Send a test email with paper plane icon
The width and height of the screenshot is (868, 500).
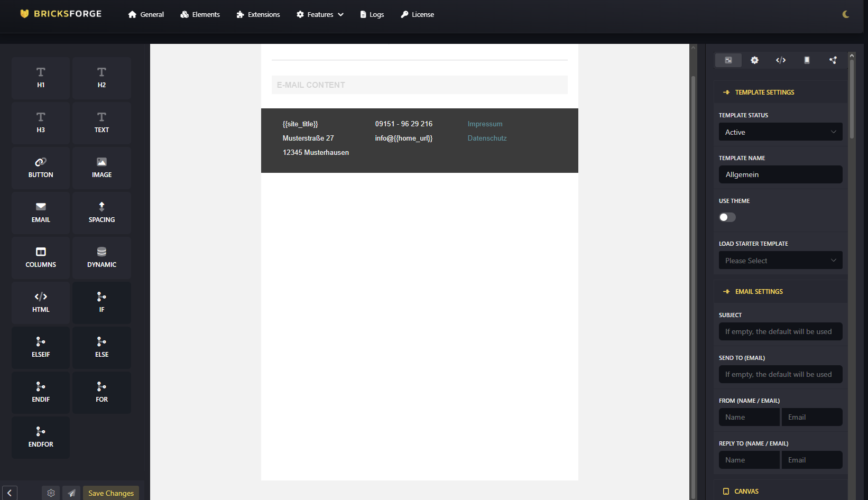point(71,493)
